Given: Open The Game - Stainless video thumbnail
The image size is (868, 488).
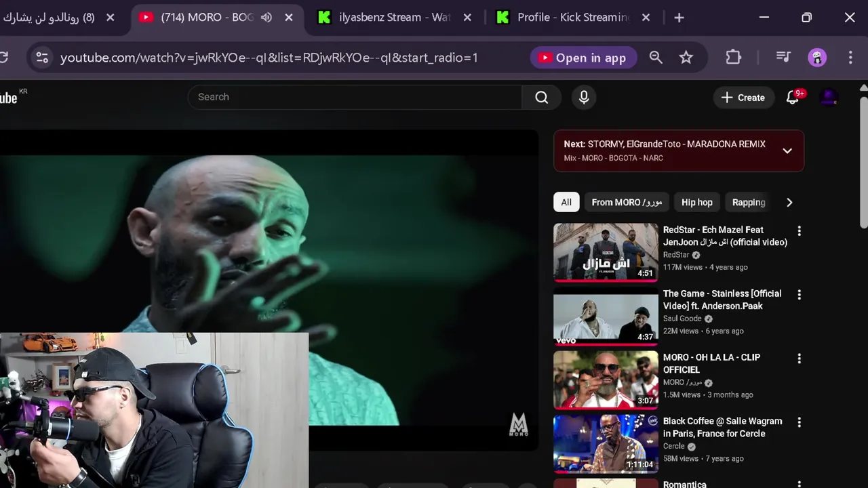Looking at the screenshot, I should 606,316.
